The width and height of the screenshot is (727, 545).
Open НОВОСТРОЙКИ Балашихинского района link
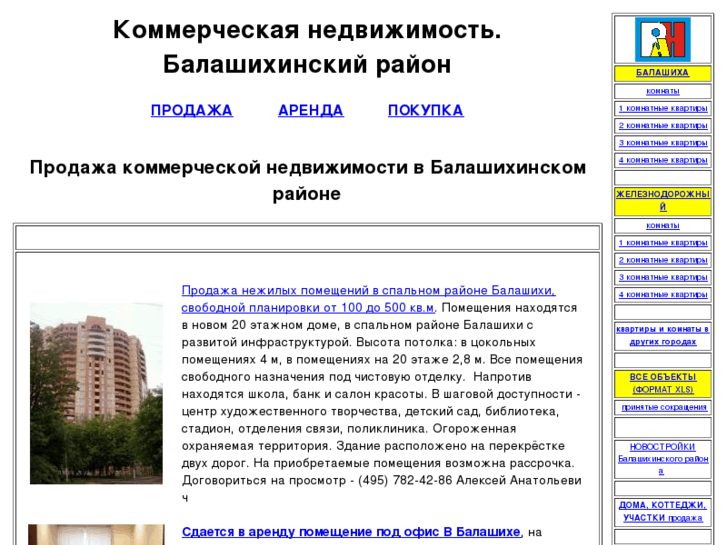[663, 459]
